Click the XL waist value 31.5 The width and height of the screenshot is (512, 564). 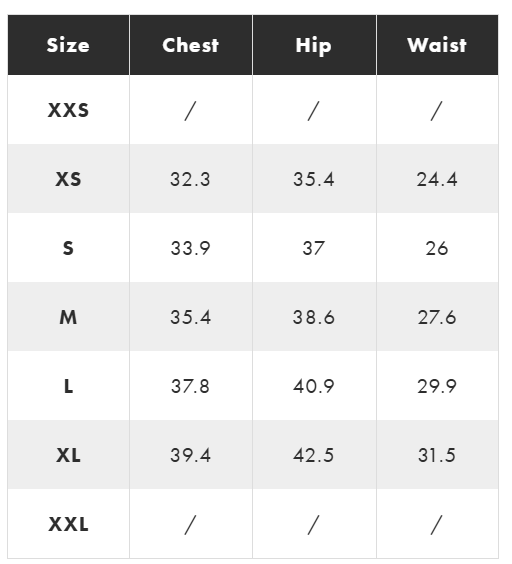[x=437, y=455]
